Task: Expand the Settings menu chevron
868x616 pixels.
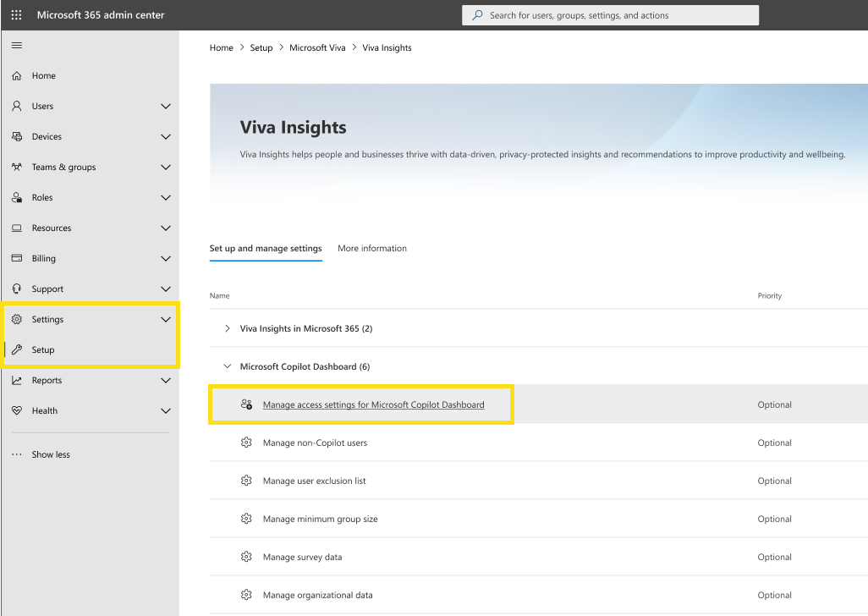Action: 166,319
